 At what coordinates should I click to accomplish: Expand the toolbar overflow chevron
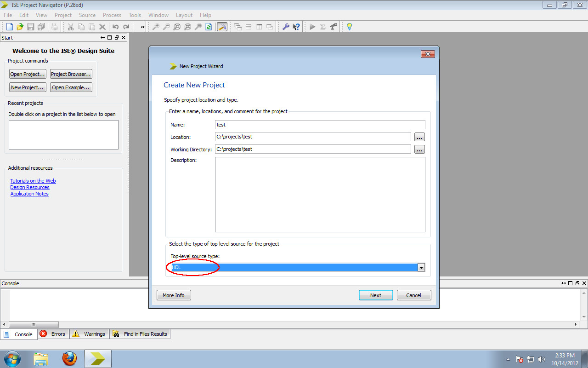[x=142, y=27]
